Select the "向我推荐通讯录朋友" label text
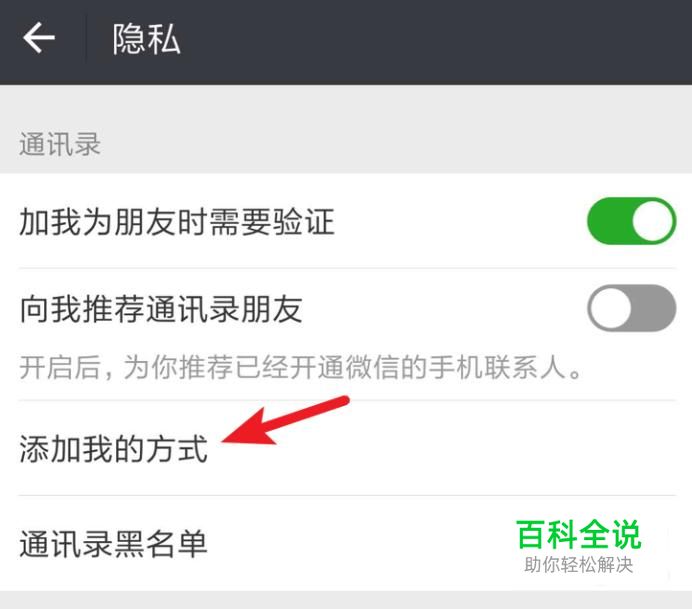Screen dimensions: 692x609 [161, 309]
